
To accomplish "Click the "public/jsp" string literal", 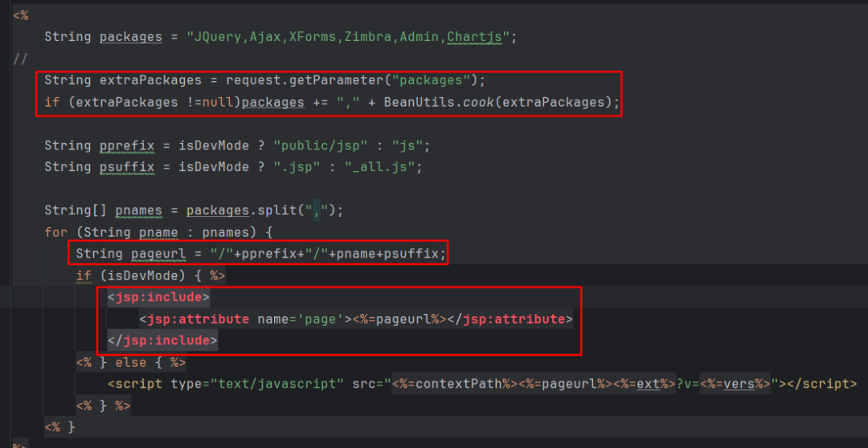I will 321,146.
